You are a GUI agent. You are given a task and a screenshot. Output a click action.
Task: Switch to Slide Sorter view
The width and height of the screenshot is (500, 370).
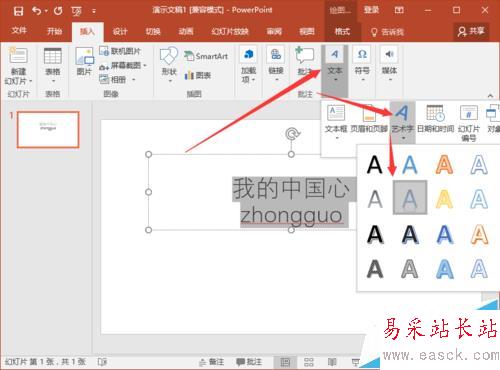(x=309, y=362)
